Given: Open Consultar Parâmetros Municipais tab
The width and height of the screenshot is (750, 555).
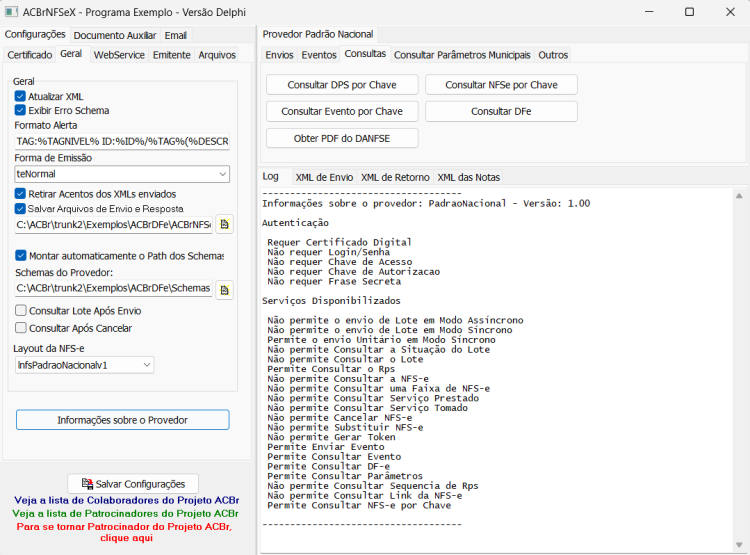Looking at the screenshot, I should click(x=462, y=55).
